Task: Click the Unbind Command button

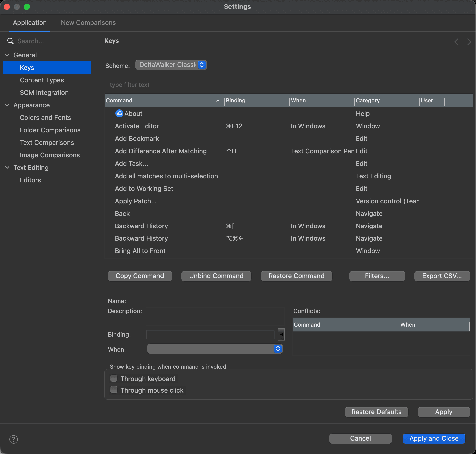Action: [x=216, y=276]
